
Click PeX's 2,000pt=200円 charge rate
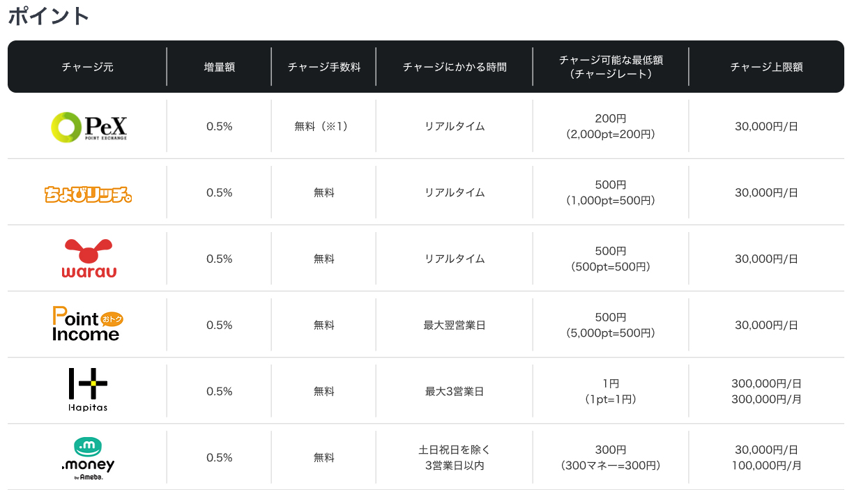[x=611, y=135]
